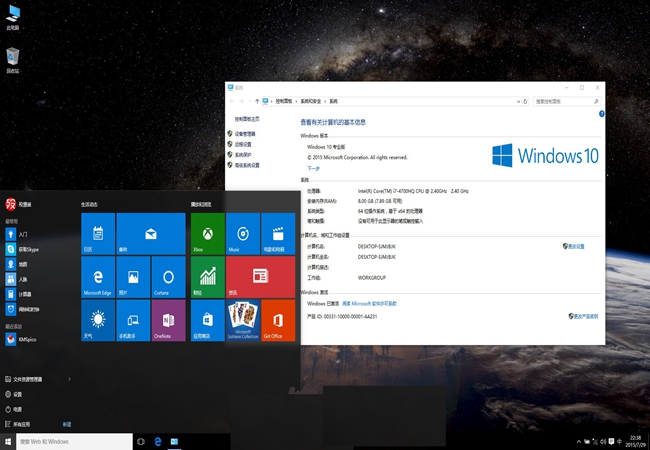The width and height of the screenshot is (650, 450).
Task: Click Change settings link beside computer name
Action: (574, 246)
